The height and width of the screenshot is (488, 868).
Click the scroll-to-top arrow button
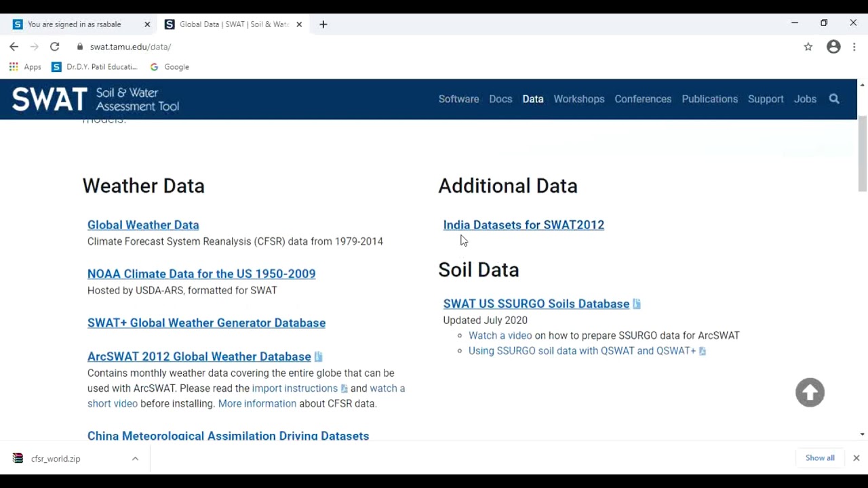(810, 392)
